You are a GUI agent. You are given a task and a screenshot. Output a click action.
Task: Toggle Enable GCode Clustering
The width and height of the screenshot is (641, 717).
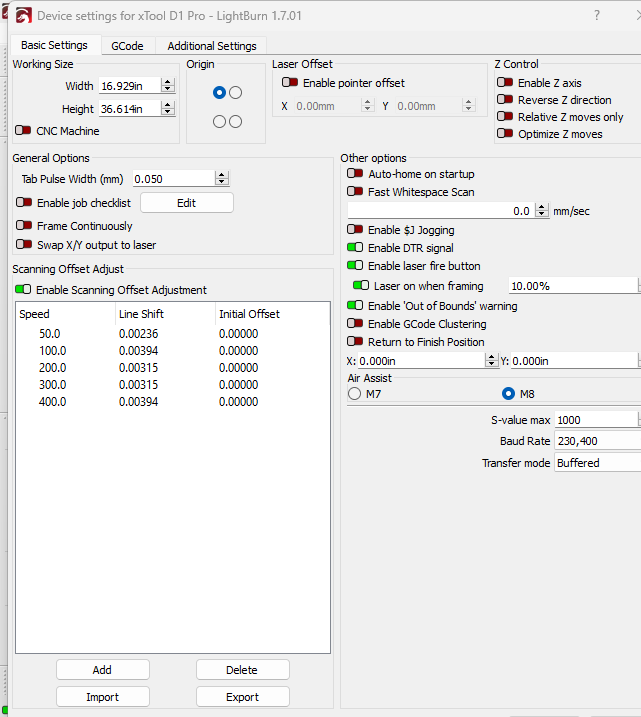[x=355, y=323]
